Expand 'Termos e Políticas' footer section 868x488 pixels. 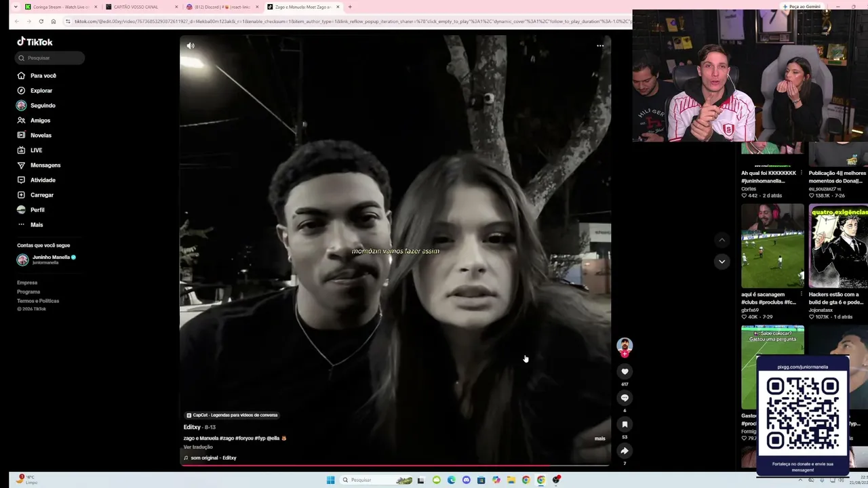[38, 301]
